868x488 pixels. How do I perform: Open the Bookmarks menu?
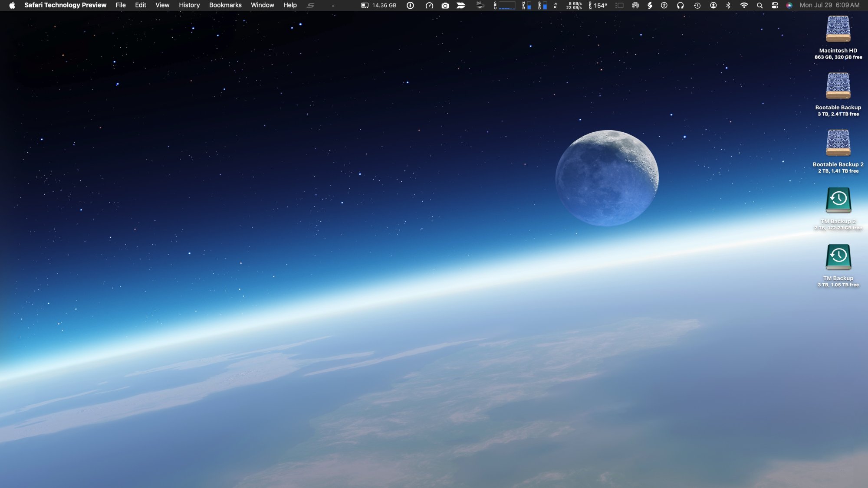225,5
